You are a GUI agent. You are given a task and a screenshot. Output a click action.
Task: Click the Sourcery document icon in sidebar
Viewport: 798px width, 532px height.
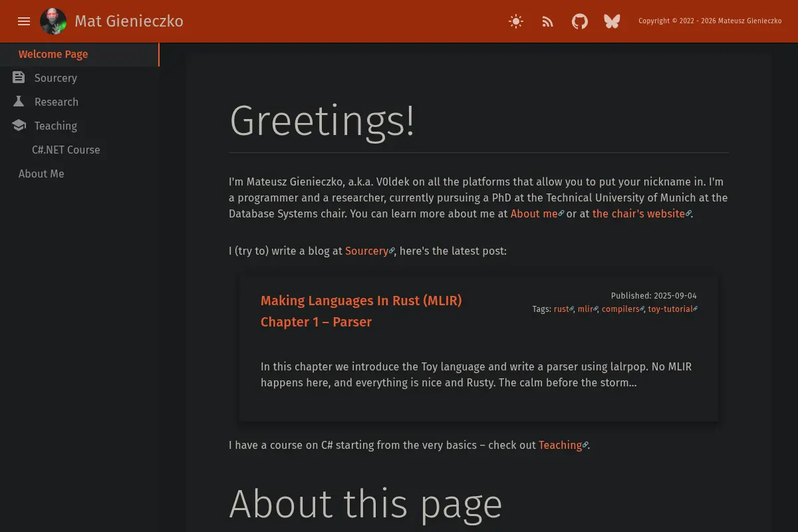click(19, 78)
